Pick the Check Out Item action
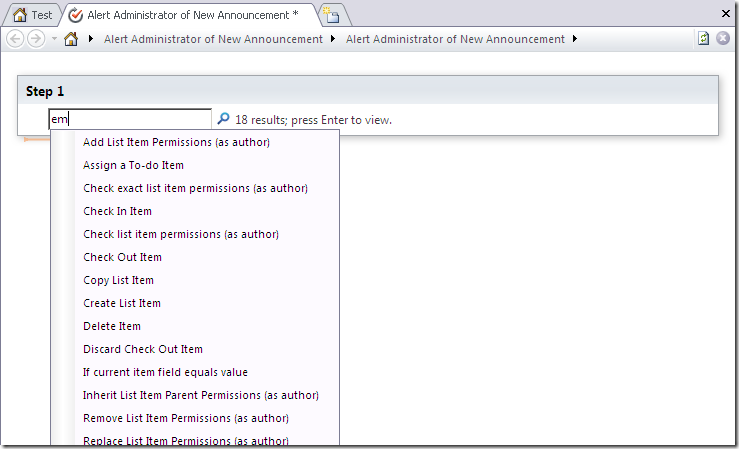 [x=122, y=257]
